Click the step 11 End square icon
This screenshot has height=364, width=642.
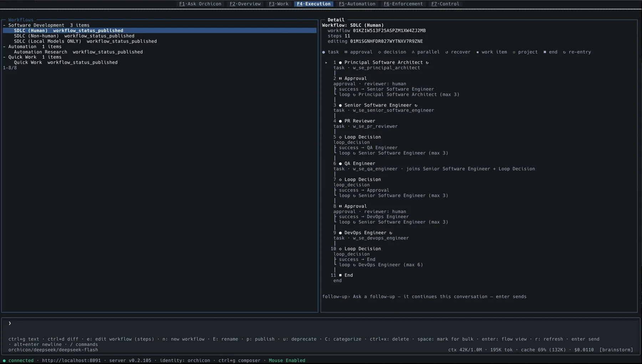(x=340, y=275)
